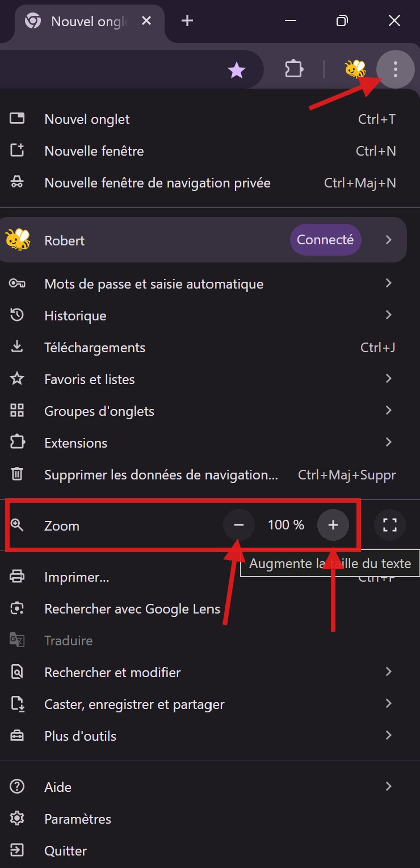Screen dimensions: 420x868
Task: Click the Extensions puzzle piece icon
Action: 294,69
